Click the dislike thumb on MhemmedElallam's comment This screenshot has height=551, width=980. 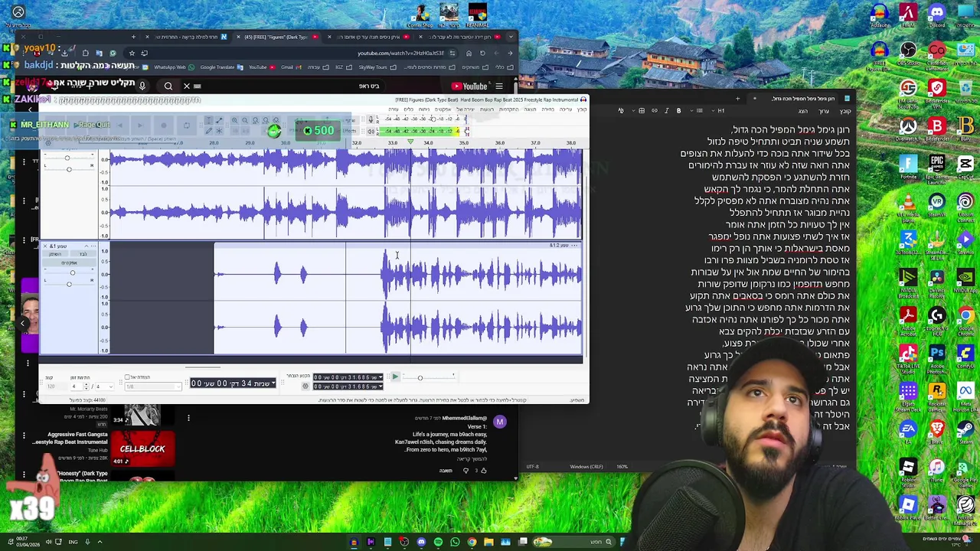coord(465,470)
